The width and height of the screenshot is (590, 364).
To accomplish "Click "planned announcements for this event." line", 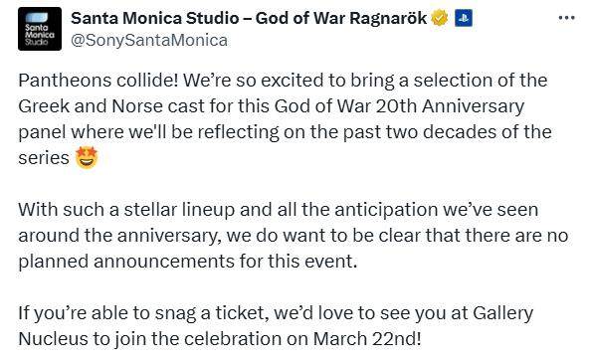I will coord(188,261).
